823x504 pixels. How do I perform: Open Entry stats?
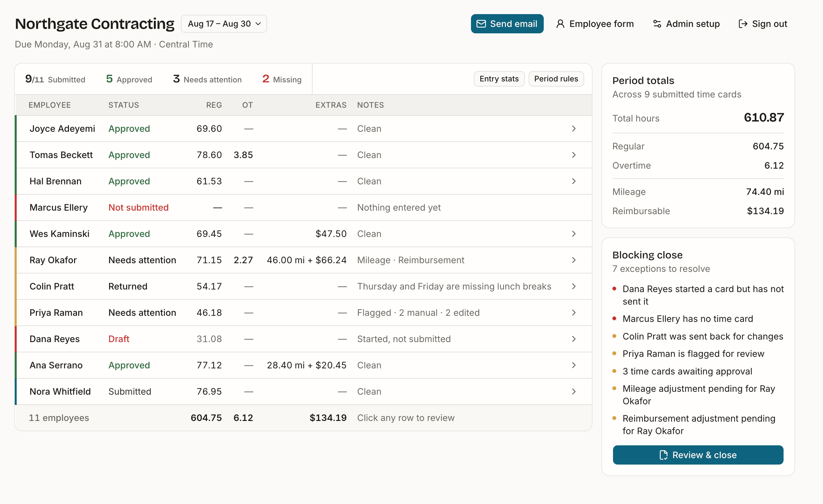click(x=499, y=79)
